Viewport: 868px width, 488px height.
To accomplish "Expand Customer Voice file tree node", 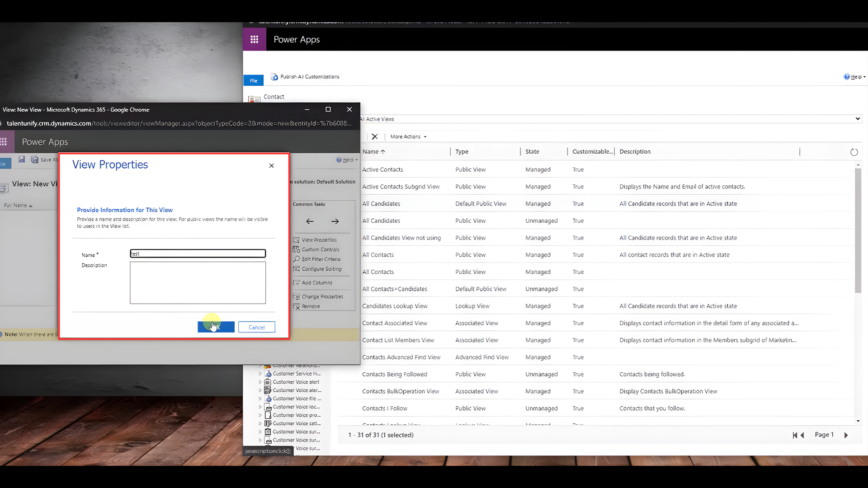I will point(260,399).
